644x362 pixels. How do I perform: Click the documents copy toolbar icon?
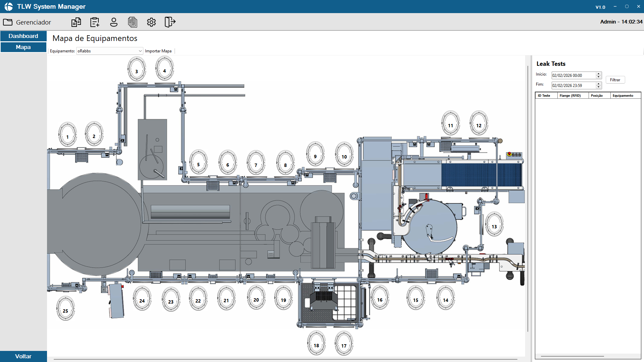[76, 22]
